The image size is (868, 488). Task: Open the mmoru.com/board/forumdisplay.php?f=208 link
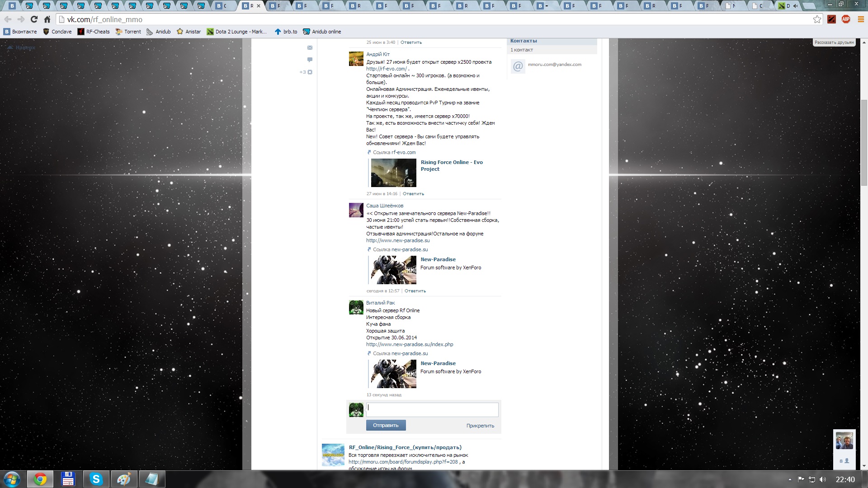pos(403,462)
